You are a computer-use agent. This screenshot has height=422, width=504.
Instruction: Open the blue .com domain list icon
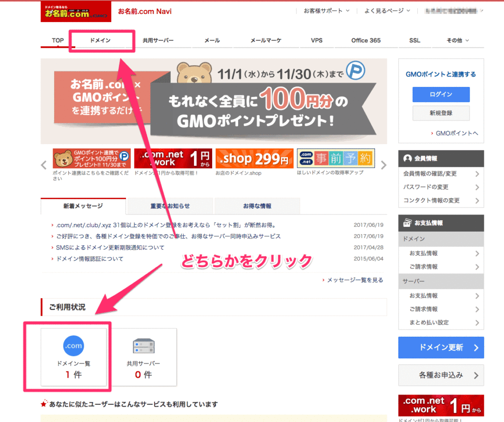click(74, 346)
